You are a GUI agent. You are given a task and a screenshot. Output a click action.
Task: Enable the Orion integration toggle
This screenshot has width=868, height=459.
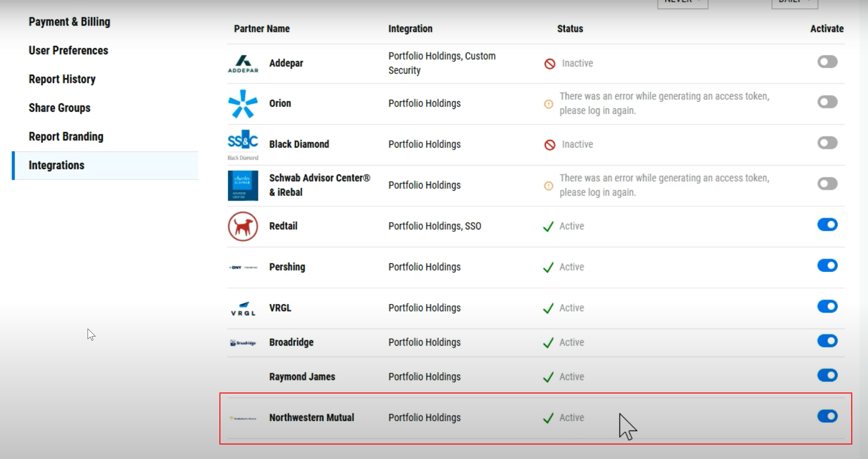(x=827, y=102)
